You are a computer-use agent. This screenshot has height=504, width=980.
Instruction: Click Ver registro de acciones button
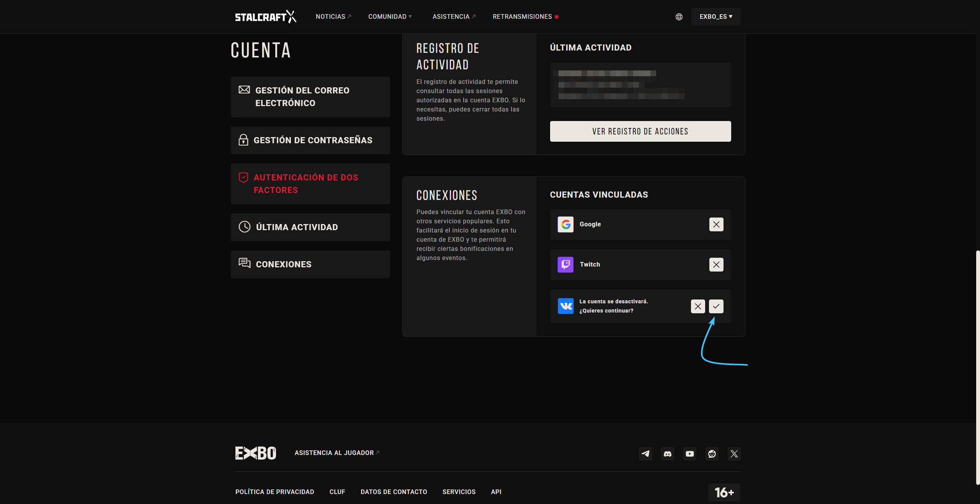point(640,131)
